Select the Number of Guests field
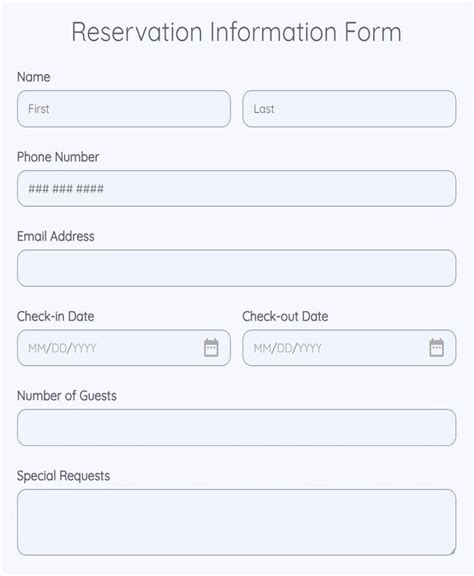Screen dimensions: 474x576 pos(236,428)
